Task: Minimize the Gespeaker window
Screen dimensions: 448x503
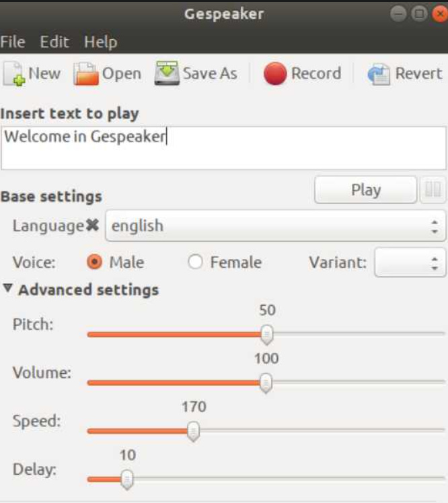Action: coord(398,13)
